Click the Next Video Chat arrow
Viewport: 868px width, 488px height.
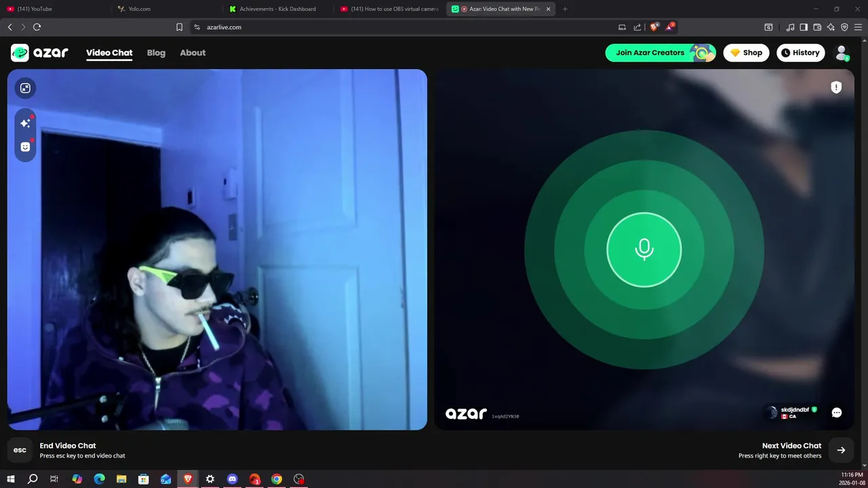[x=841, y=450]
